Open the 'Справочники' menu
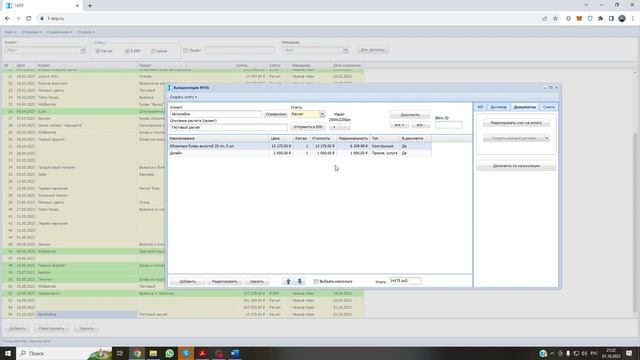Viewport: 640px width, 360px height. pos(59,32)
